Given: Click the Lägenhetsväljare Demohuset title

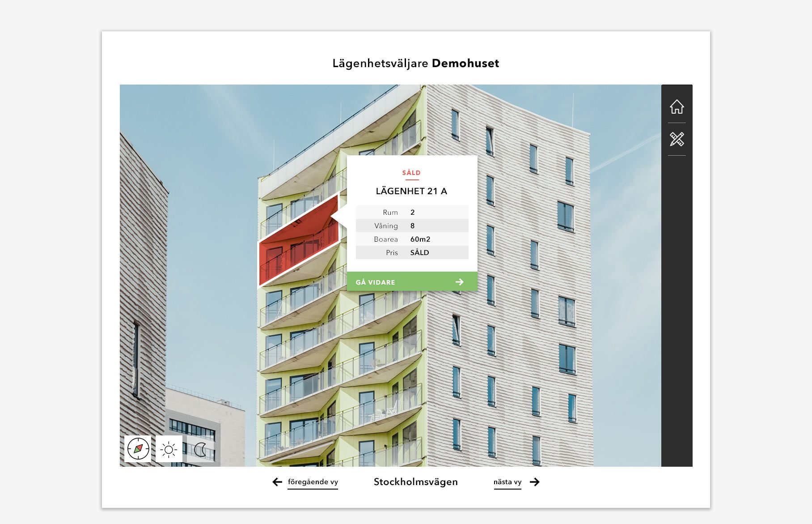Looking at the screenshot, I should click(x=415, y=64).
